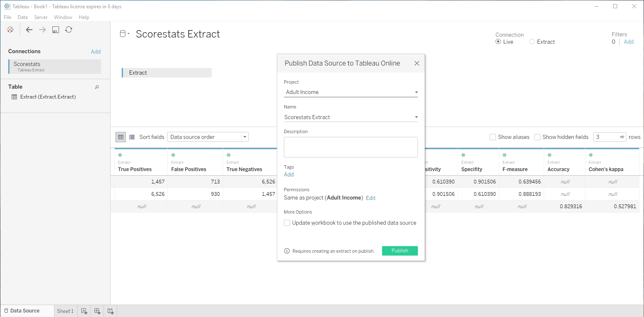Switch to data grid preview view icon
Image resolution: width=644 pixels, height=317 pixels.
click(x=121, y=137)
